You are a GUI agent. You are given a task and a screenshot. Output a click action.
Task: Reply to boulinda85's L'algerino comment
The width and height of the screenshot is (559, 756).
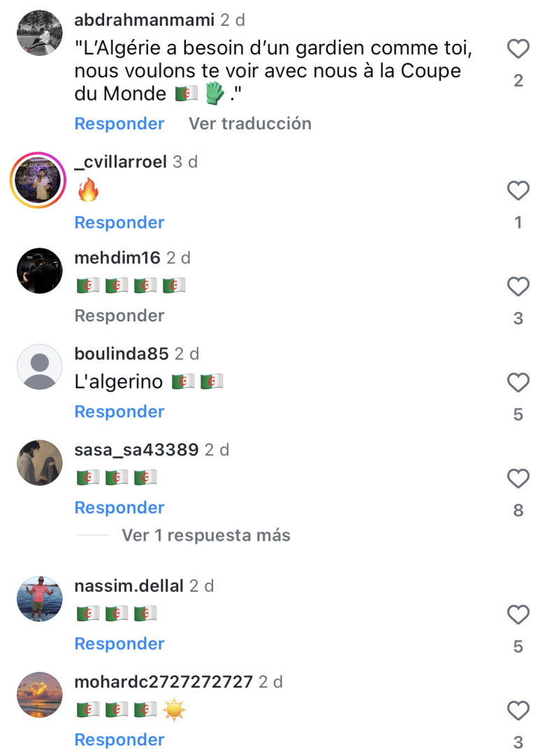pos(119,412)
